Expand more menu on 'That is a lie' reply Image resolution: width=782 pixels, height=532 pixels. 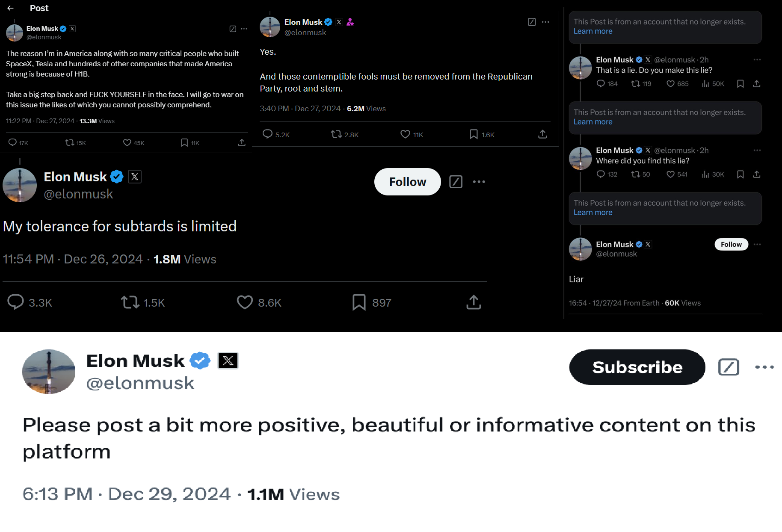757,60
